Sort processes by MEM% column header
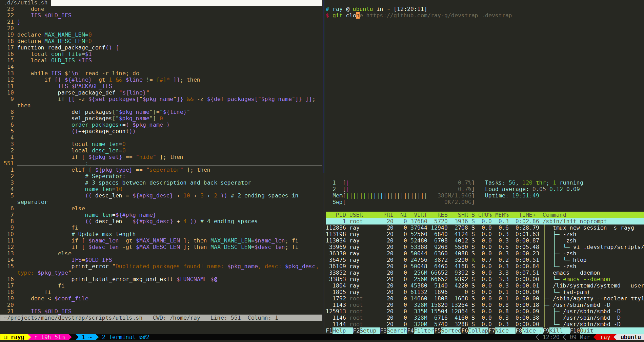644x342 pixels. point(502,215)
